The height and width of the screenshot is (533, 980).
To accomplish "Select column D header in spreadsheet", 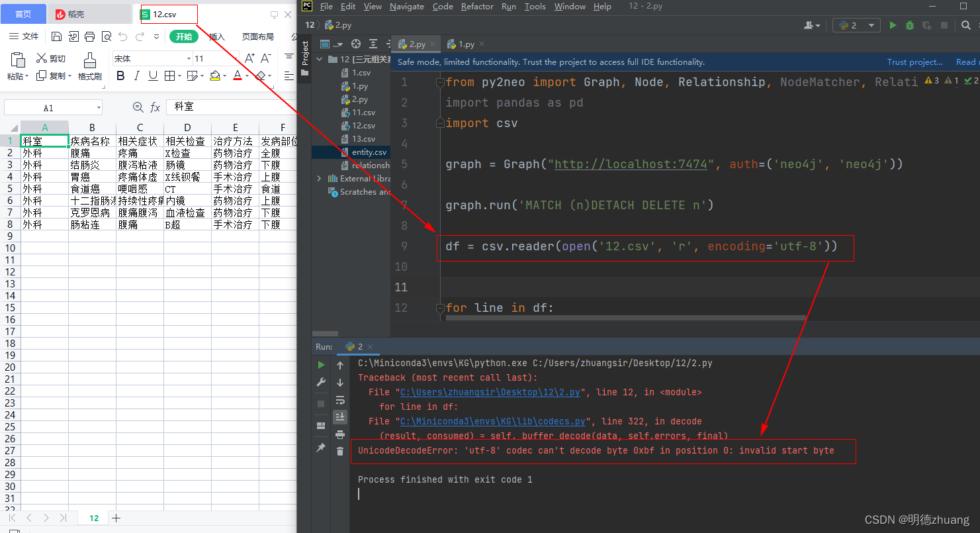I will point(187,127).
